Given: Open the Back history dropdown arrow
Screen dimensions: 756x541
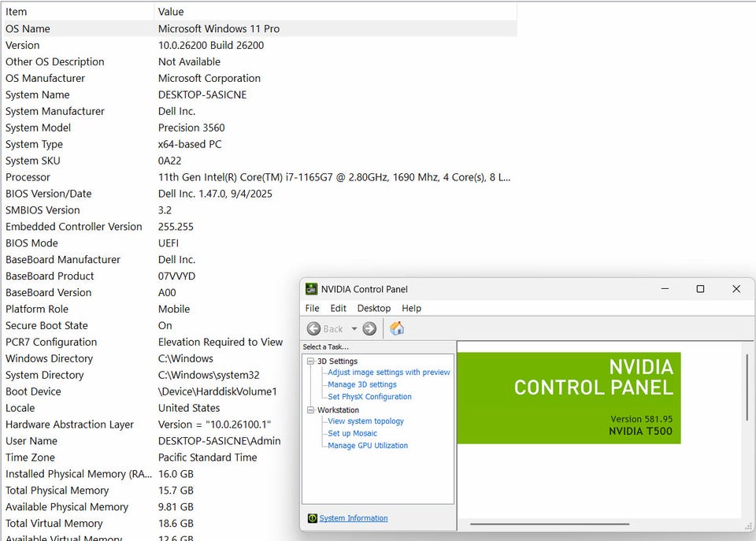Looking at the screenshot, I should click(x=354, y=329).
